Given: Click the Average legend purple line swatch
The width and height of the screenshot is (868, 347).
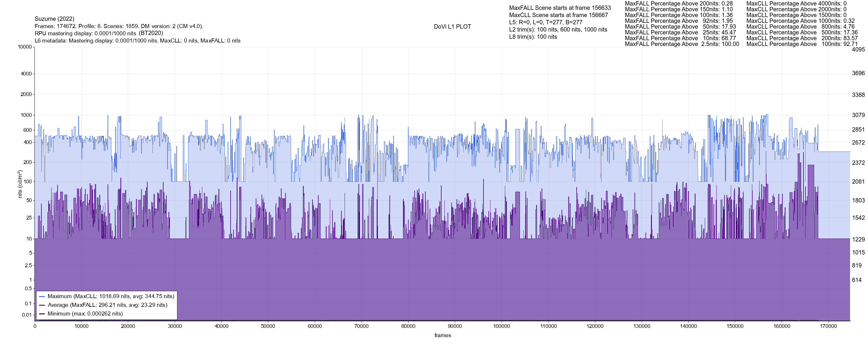Looking at the screenshot, I should point(42,305).
